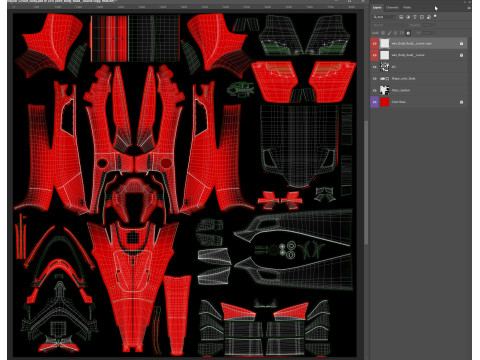Filter layers by type layers
This screenshot has width=480, height=360.
point(415,17)
